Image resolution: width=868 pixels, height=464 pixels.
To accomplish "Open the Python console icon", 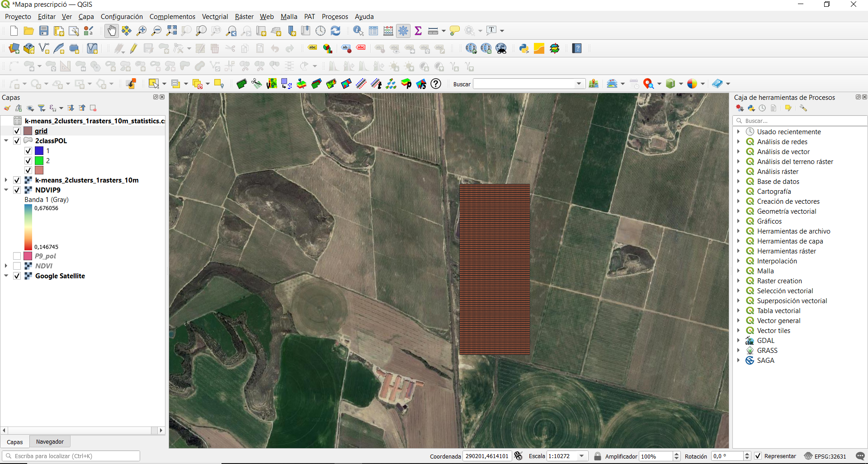I will coord(524,48).
